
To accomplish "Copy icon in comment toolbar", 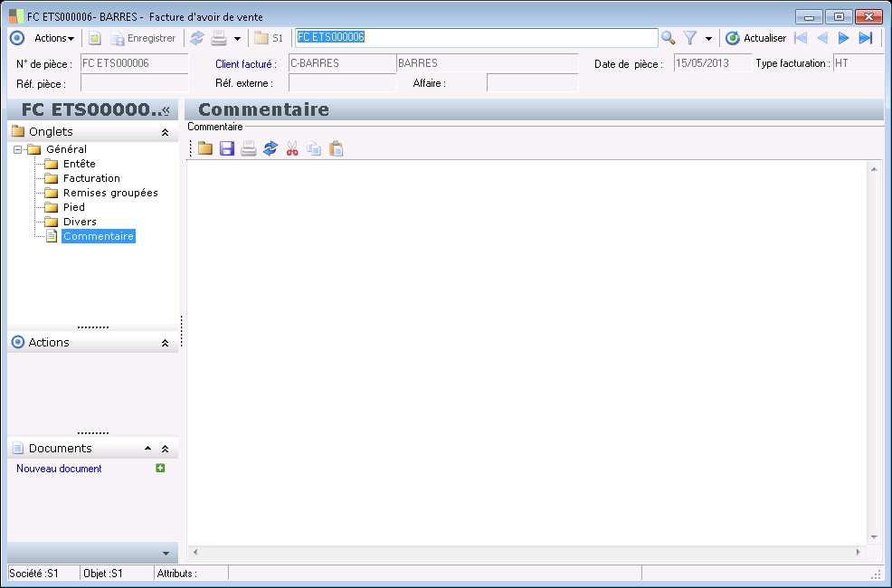I will pyautogui.click(x=314, y=149).
